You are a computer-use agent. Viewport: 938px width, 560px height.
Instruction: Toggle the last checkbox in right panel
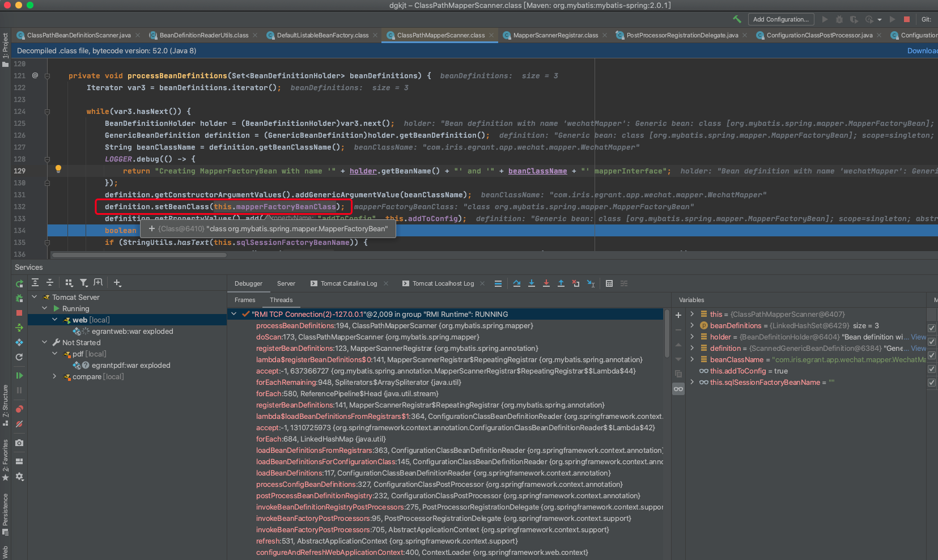click(931, 383)
